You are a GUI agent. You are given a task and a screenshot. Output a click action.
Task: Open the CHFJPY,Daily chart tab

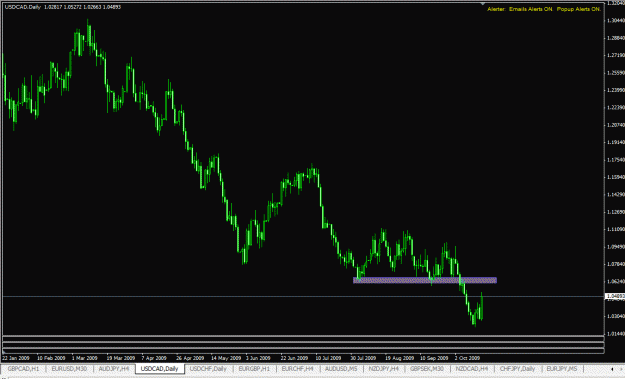click(x=517, y=369)
